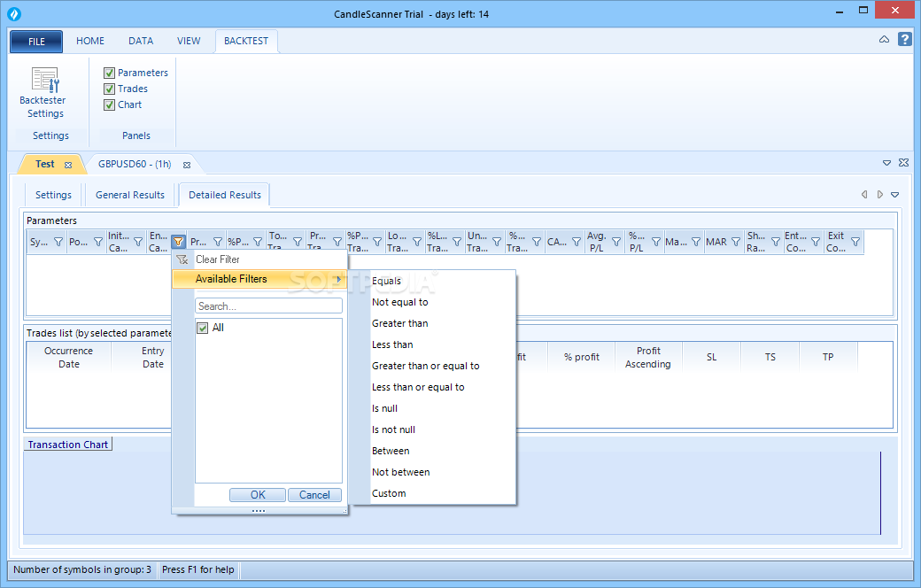The height and width of the screenshot is (588, 921).
Task: Collapse the ribbon with the up arrow
Action: 884,40
